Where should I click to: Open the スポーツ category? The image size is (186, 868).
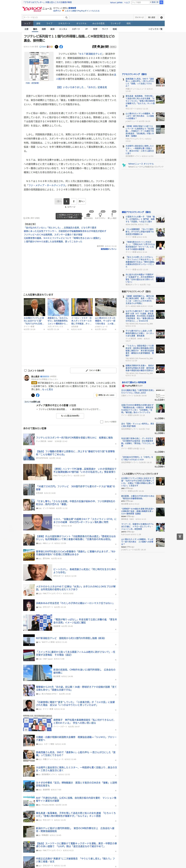(x=76, y=29)
